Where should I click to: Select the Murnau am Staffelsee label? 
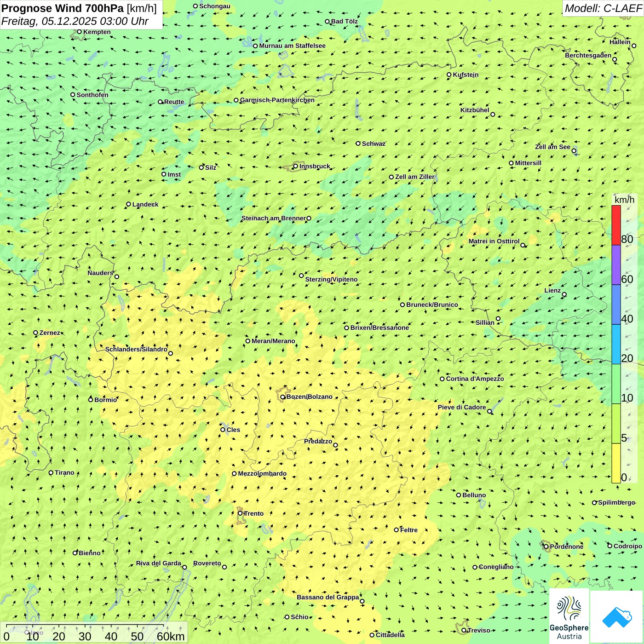coord(292,46)
